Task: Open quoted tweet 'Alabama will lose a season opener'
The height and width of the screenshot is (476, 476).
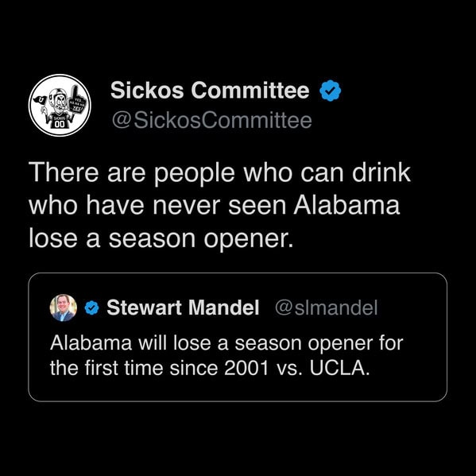Action: (x=226, y=355)
